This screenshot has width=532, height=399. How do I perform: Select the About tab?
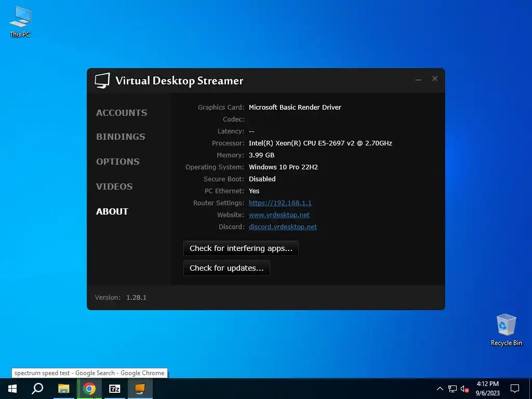(112, 211)
